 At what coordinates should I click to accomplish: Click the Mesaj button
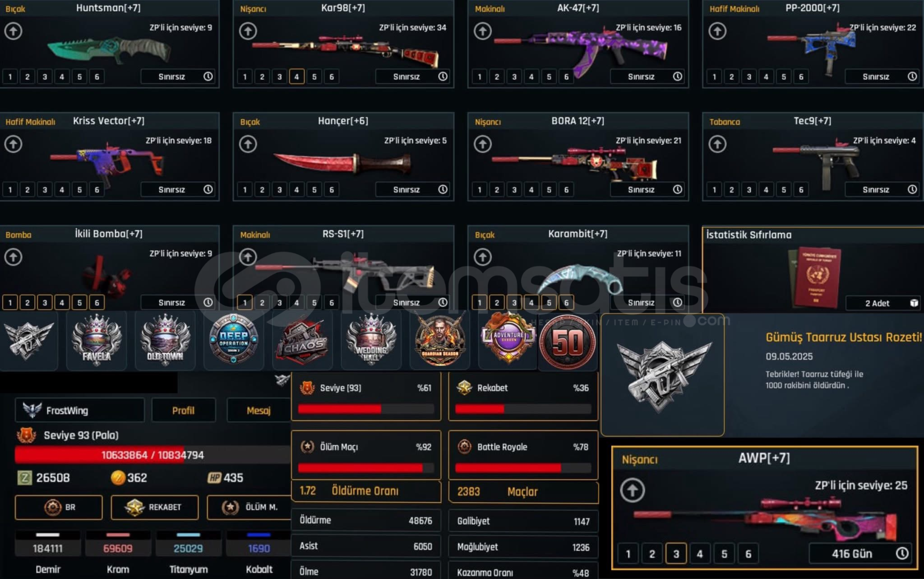(x=258, y=410)
